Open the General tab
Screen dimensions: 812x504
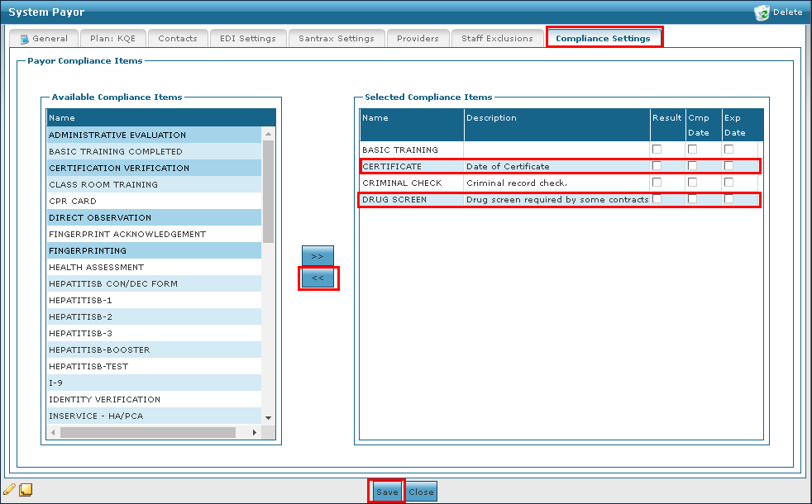[44, 39]
